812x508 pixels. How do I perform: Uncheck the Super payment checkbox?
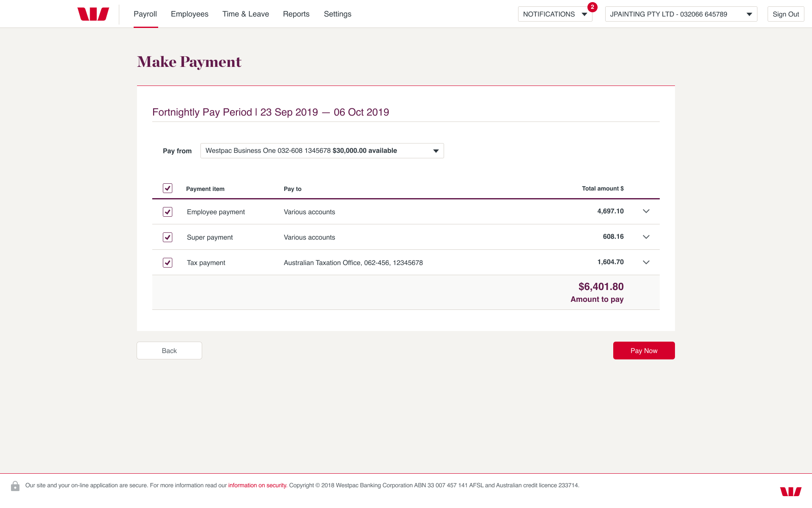coord(167,237)
